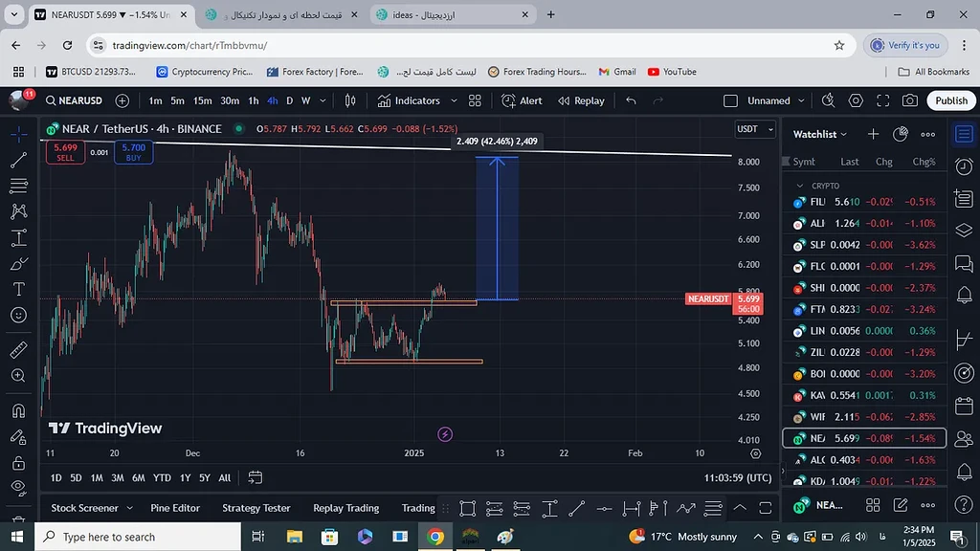Open the Indicators dialog

tap(409, 100)
